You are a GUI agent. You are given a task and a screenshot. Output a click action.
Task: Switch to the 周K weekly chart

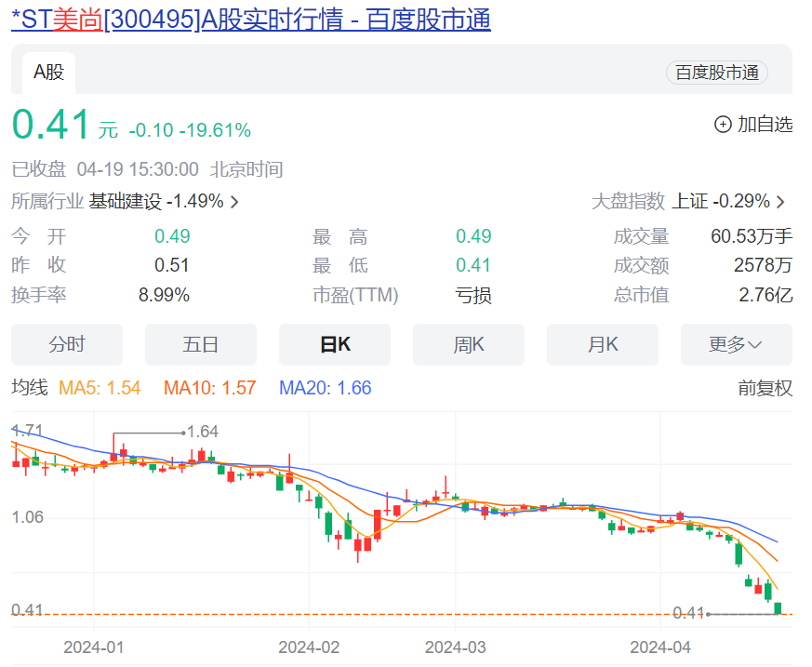click(x=468, y=344)
